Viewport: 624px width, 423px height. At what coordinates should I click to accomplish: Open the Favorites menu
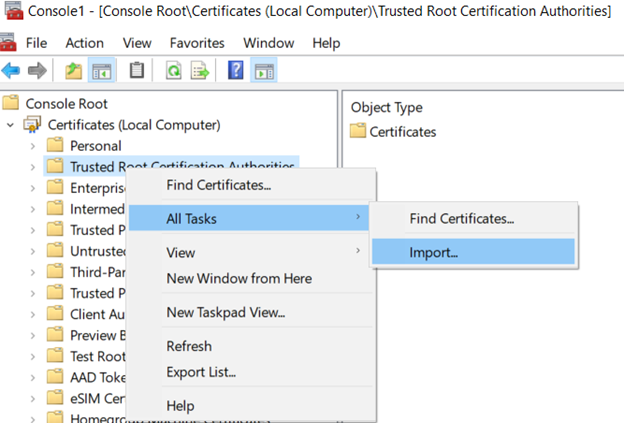[x=197, y=43]
